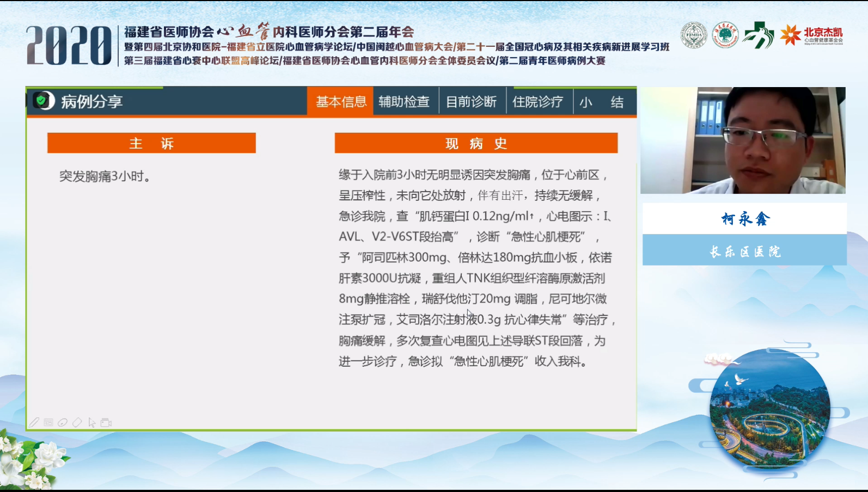Viewport: 868px width, 492px height.
Task: Open the 目前诊断 tab
Action: pyautogui.click(x=472, y=102)
